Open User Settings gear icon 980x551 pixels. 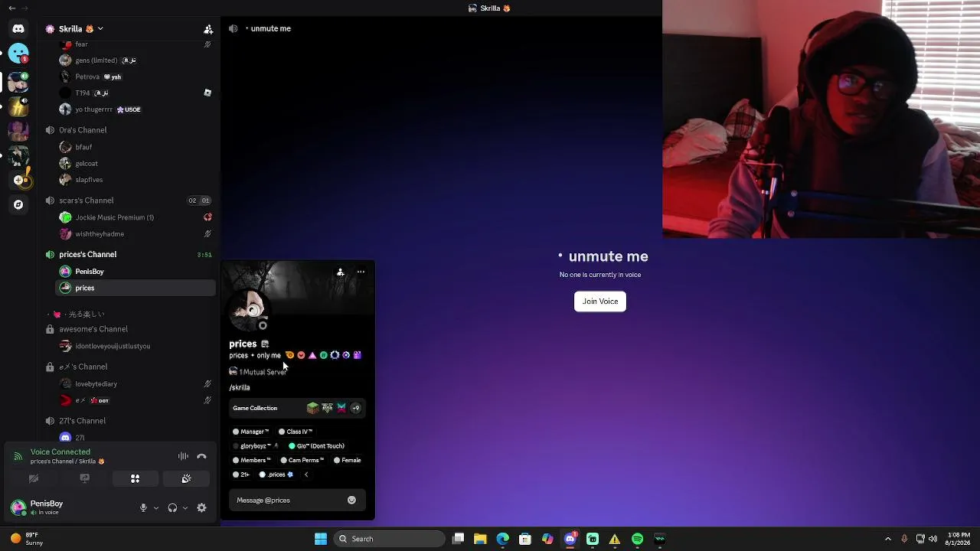pyautogui.click(x=202, y=507)
